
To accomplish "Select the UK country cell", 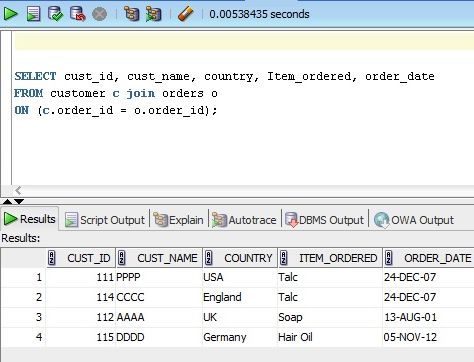I will click(240, 317).
